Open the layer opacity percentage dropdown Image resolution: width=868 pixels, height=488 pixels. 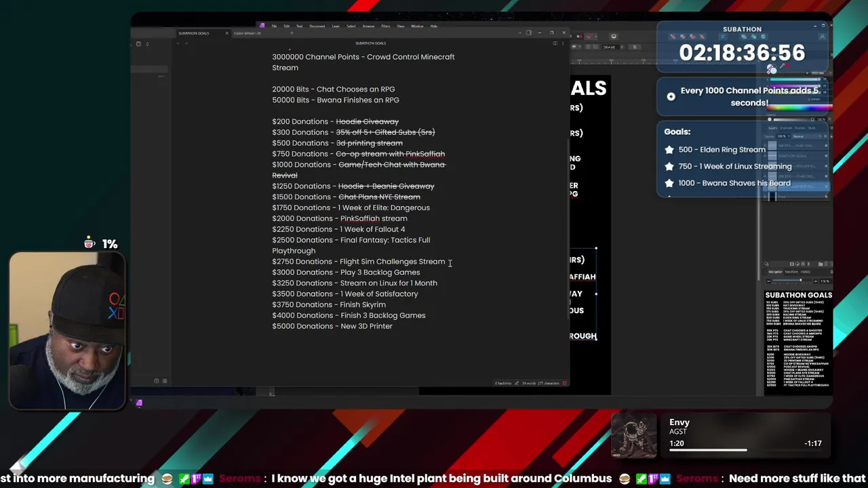coord(784,136)
